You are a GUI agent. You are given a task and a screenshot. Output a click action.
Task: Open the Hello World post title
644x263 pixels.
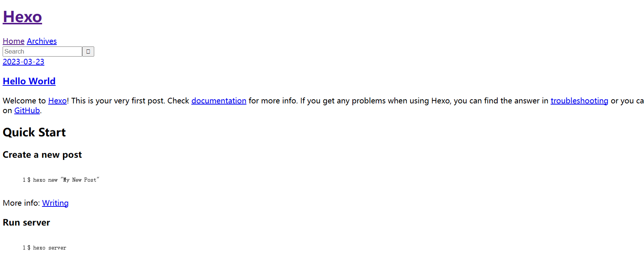click(x=29, y=81)
